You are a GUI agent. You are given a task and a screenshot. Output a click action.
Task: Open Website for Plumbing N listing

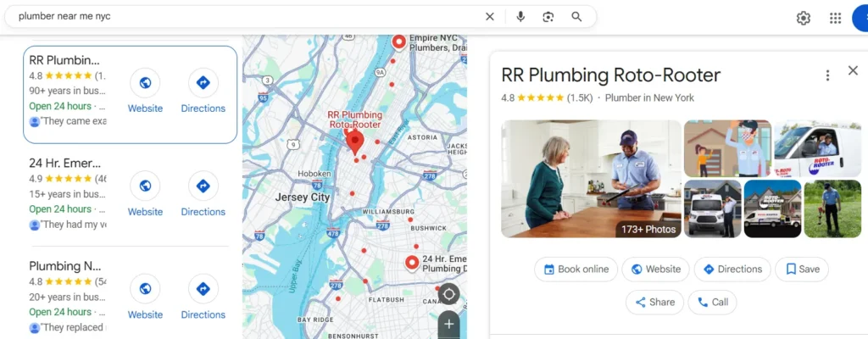pos(145,297)
